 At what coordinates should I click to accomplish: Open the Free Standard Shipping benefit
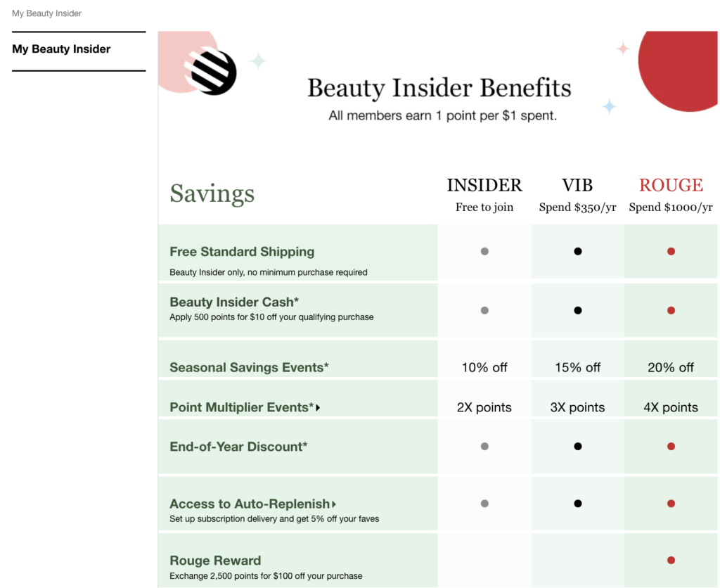tap(242, 251)
